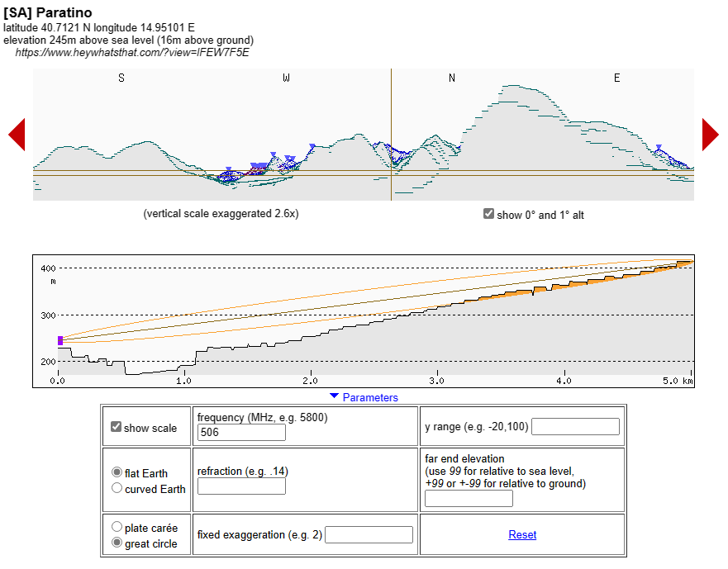Click the right red arrow to pan panorama
Screen dimensions: 728x569
[x=711, y=135]
